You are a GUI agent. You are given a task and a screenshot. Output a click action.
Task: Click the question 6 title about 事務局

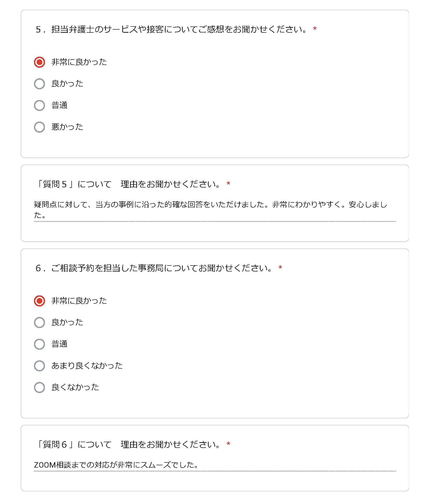154,268
